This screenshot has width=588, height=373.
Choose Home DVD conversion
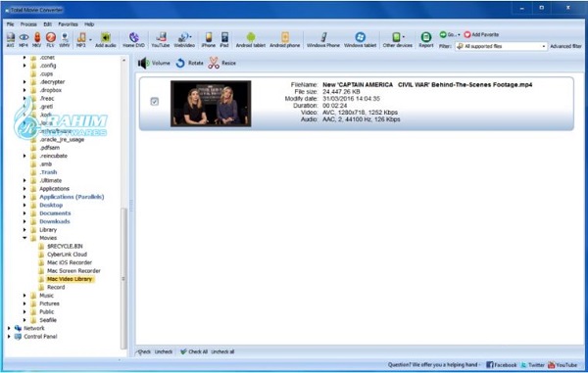[134, 40]
